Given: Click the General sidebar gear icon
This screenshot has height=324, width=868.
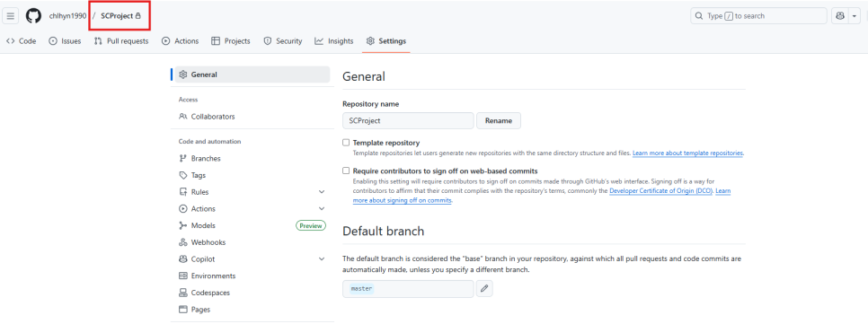Looking at the screenshot, I should [183, 74].
